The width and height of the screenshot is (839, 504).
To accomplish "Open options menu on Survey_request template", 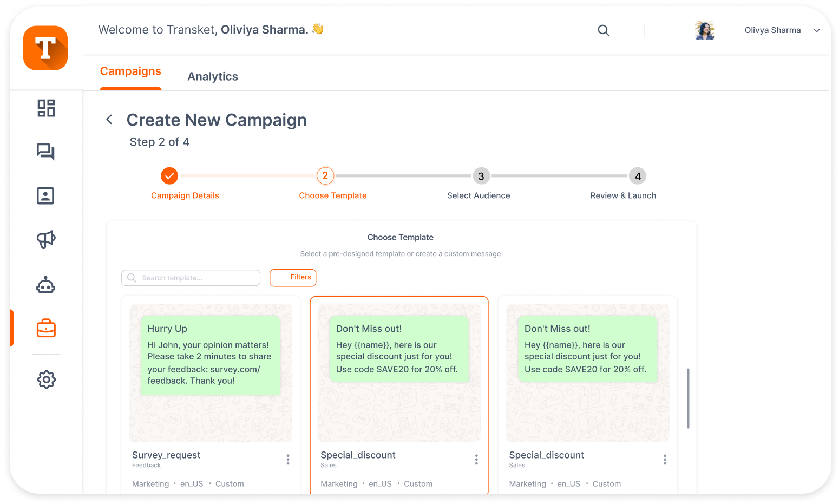I will click(288, 459).
